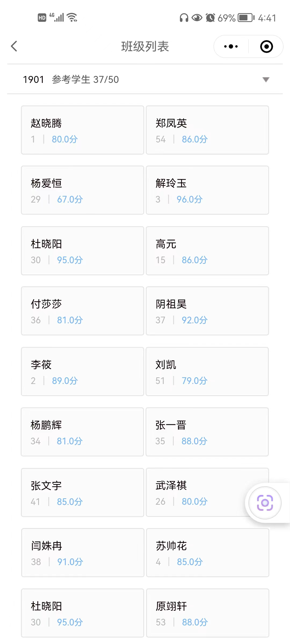Viewport: 290px width, 644px height.
Task: Open 闫姝冉 student card
Action: click(82, 553)
